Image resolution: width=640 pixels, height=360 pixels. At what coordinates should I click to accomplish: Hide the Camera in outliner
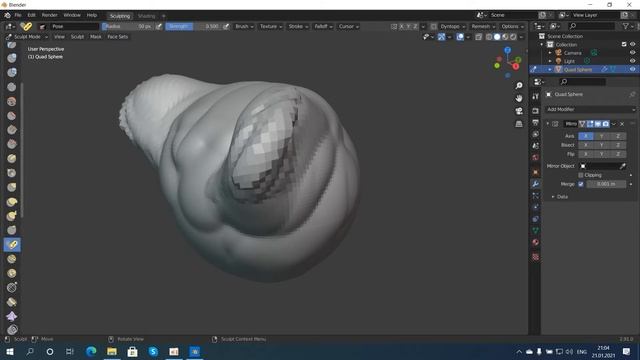[632, 53]
